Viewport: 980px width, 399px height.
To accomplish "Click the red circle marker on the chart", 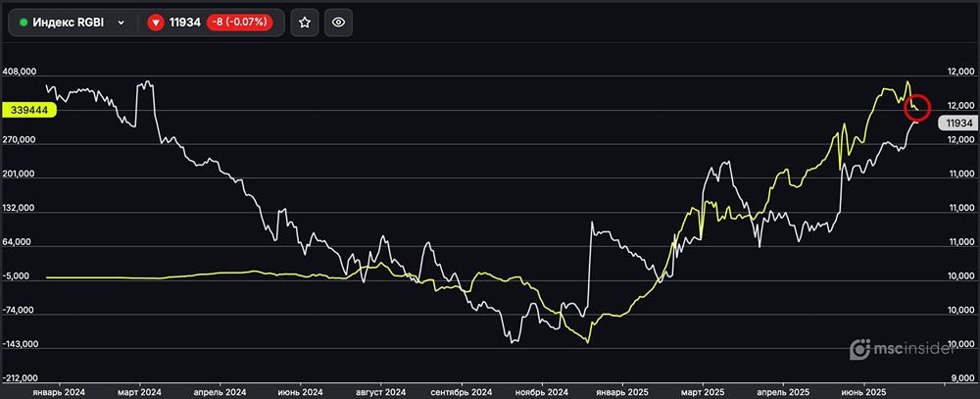I will tap(916, 105).
